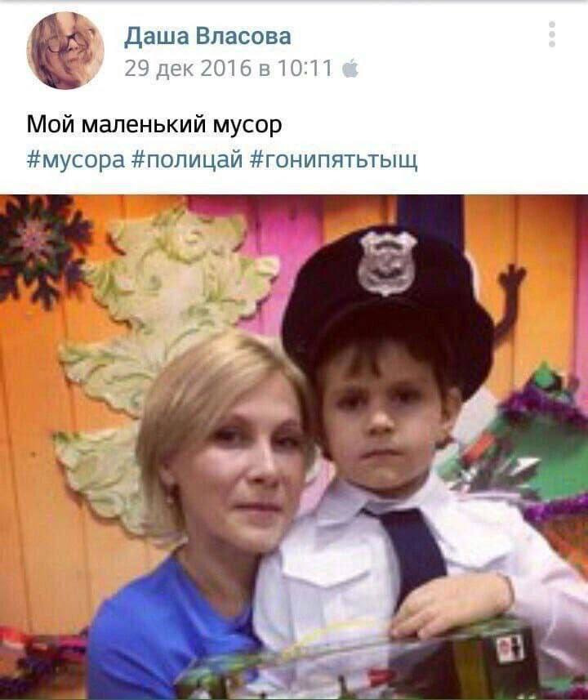Click the author name Даша Власова
This screenshot has width=588, height=700.
pos(207,36)
